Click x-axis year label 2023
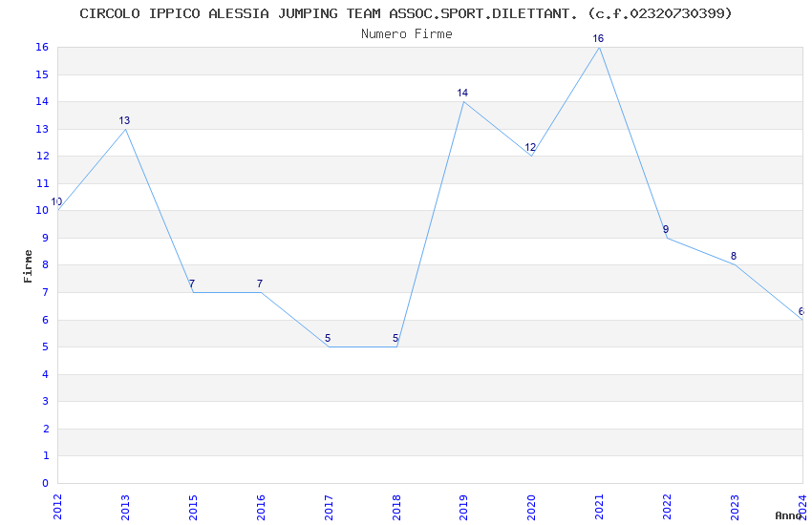Screen dimensions: 812x525 click(735, 507)
